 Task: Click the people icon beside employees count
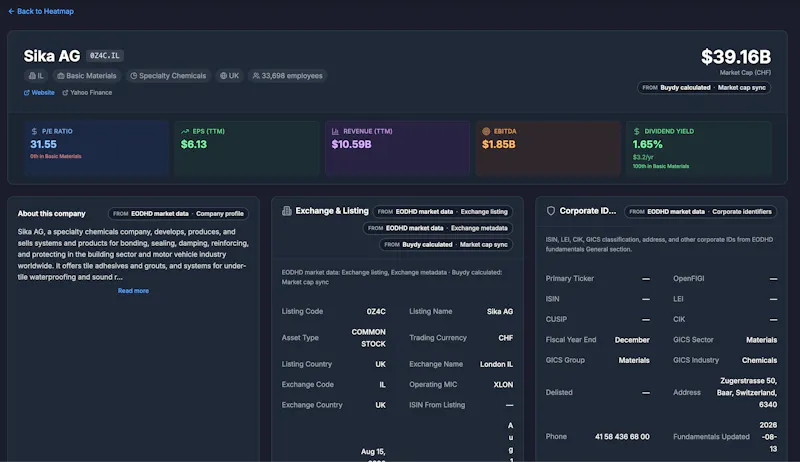[256, 75]
